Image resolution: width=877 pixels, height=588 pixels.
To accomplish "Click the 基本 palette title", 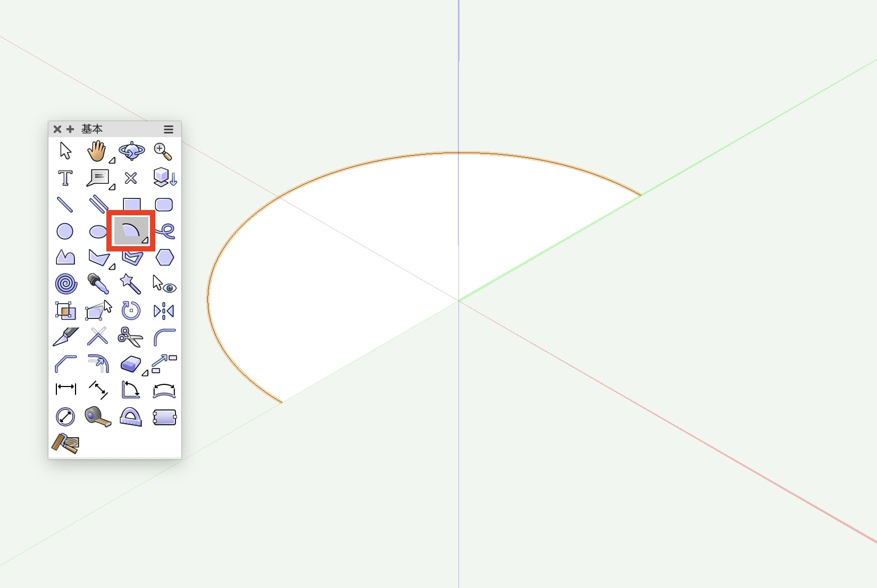I will point(92,129).
